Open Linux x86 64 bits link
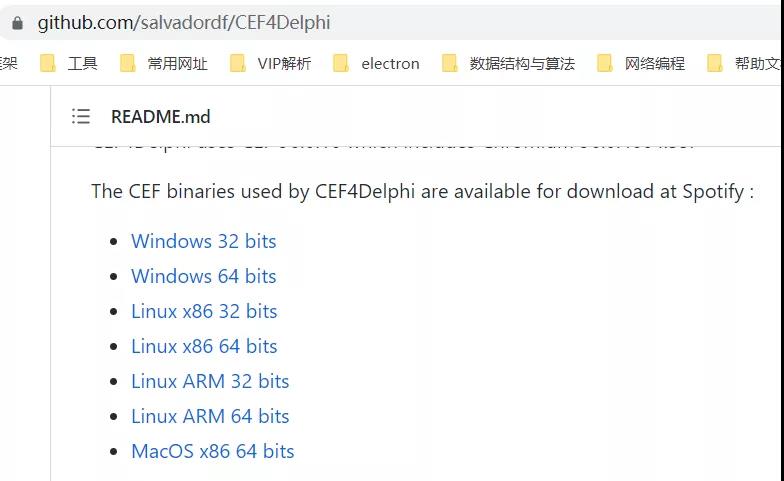Screen dimensions: 784x481 [204, 346]
